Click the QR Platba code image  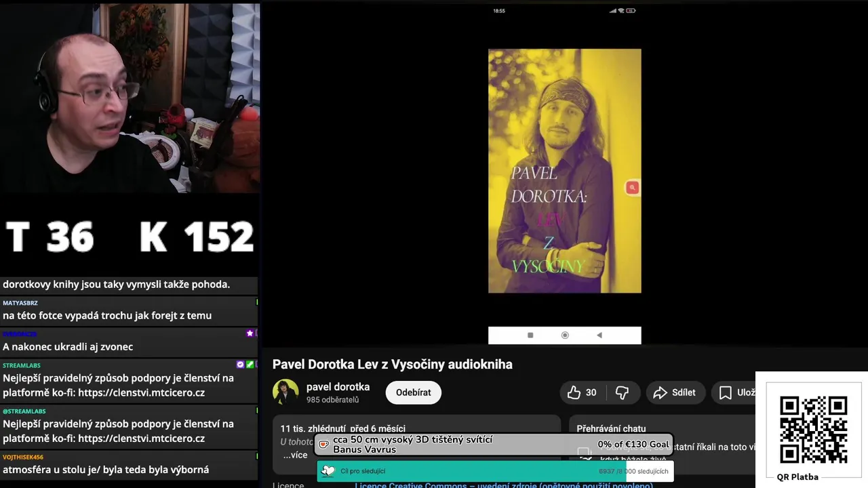click(x=813, y=430)
